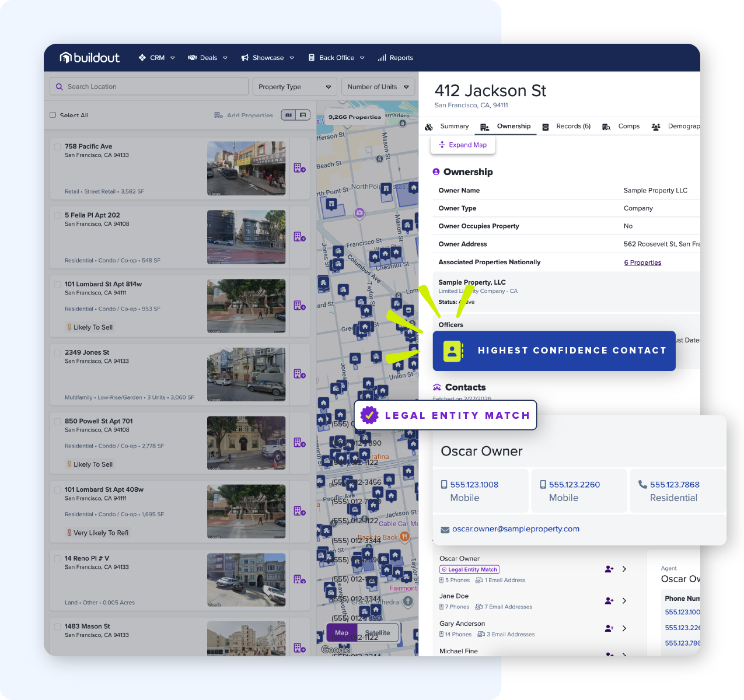
Task: Switch to map split view icon
Action: (x=289, y=115)
